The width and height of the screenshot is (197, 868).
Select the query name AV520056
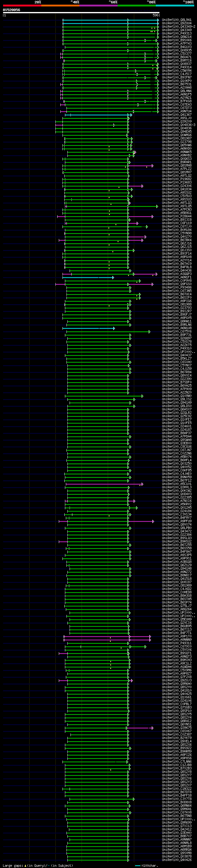tap(11, 10)
